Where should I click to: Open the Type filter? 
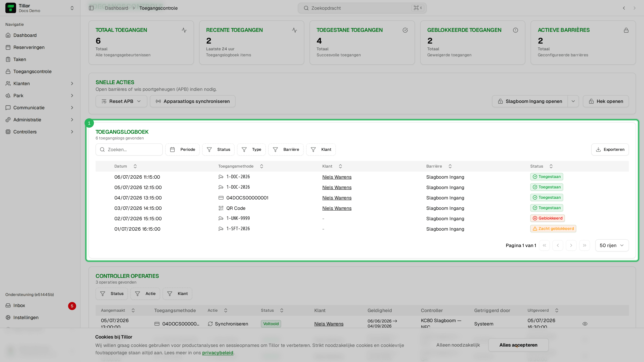coord(251,149)
